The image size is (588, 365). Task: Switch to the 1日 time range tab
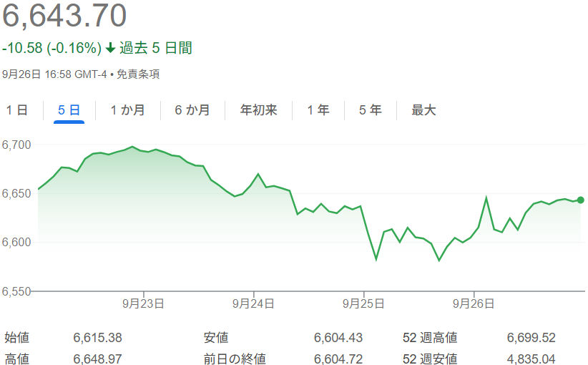click(x=17, y=110)
